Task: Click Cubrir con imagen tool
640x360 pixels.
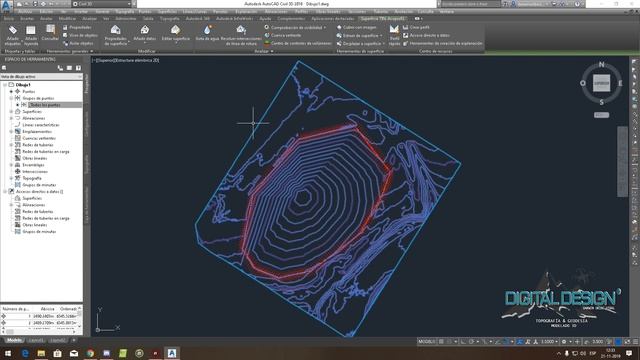Action: click(x=356, y=27)
